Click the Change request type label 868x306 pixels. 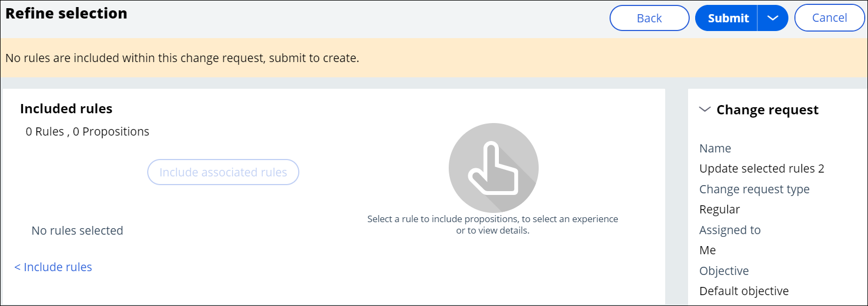click(x=754, y=189)
